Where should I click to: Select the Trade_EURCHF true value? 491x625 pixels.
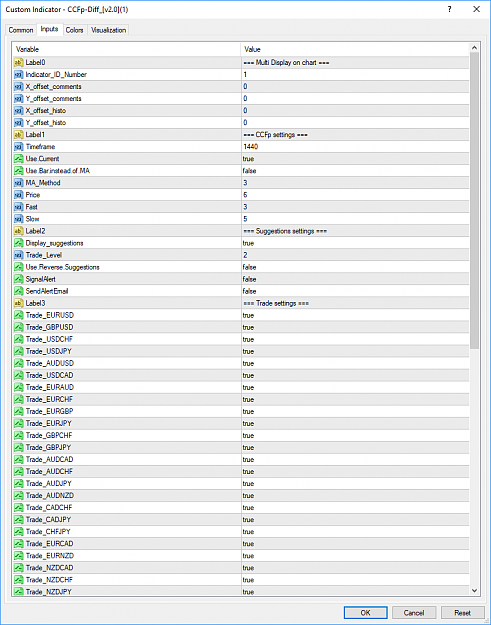coord(248,399)
